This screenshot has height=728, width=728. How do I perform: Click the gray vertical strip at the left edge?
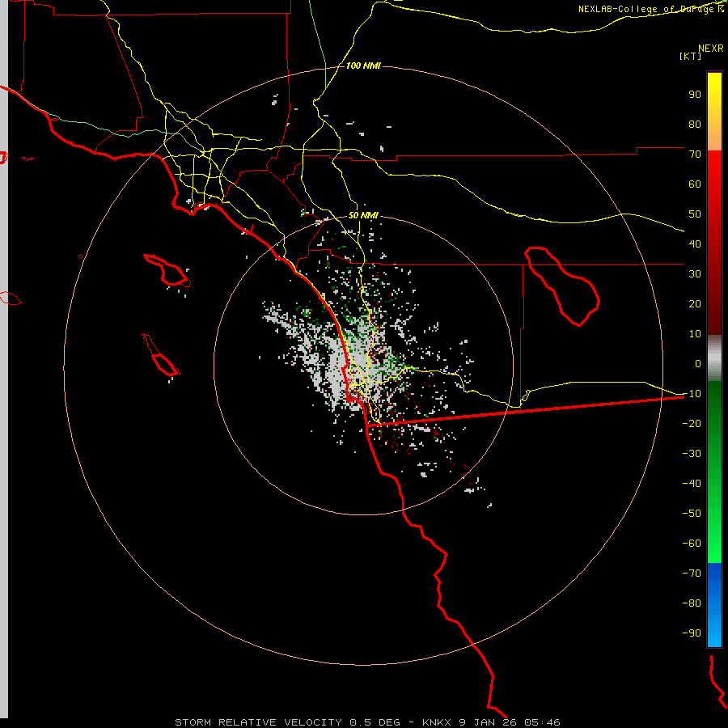4,359
